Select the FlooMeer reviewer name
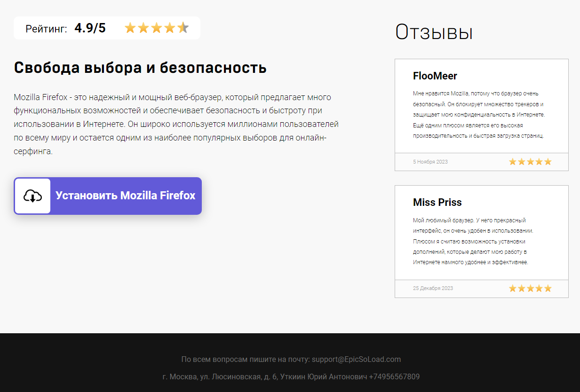 tap(435, 76)
